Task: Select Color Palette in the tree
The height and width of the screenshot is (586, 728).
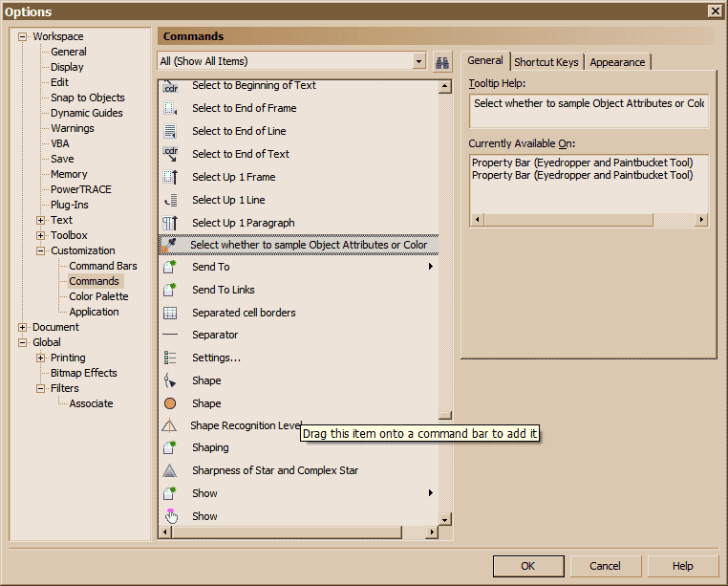Action: coord(98,296)
